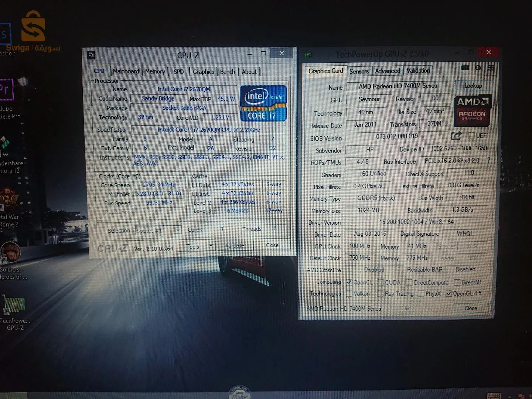Open the Sensors tab in GPU-Z
Image resolution: width=532 pixels, height=399 pixels.
pos(358,71)
